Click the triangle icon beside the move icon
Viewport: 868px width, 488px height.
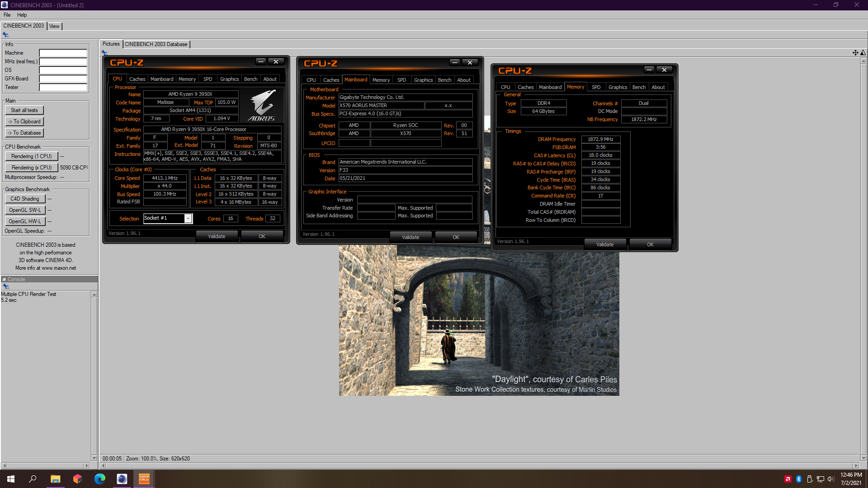[863, 53]
